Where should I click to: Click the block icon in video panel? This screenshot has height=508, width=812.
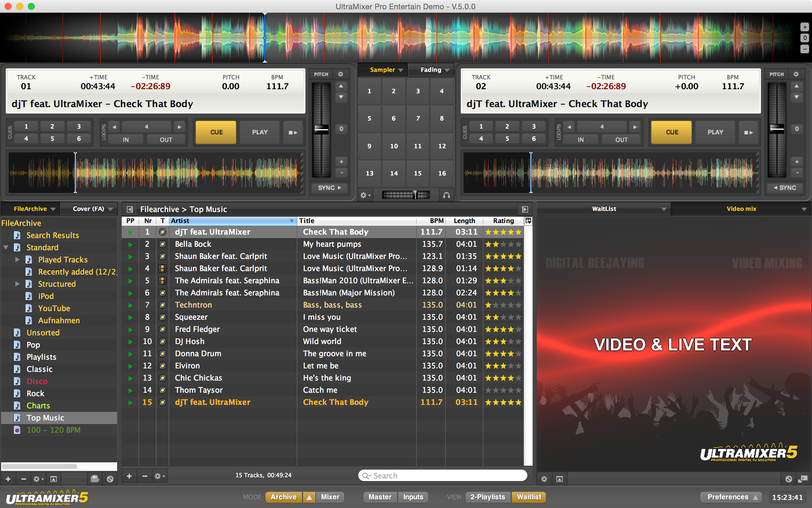789,479
